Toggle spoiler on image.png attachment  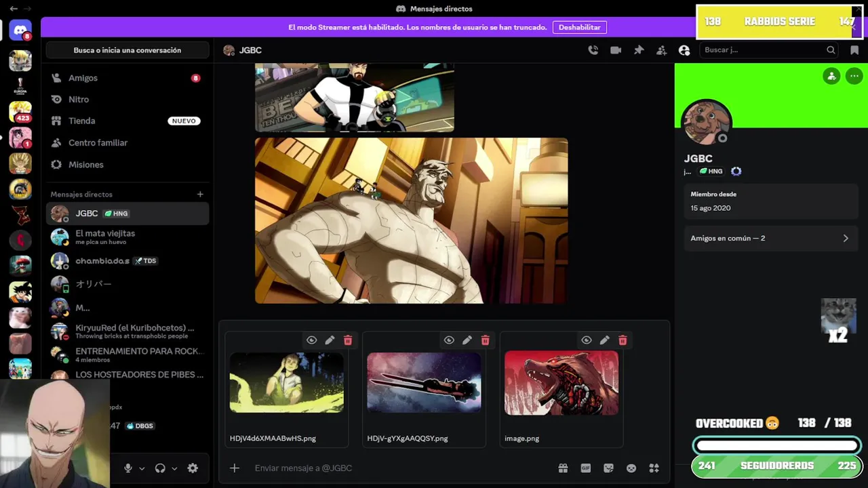pyautogui.click(x=587, y=340)
